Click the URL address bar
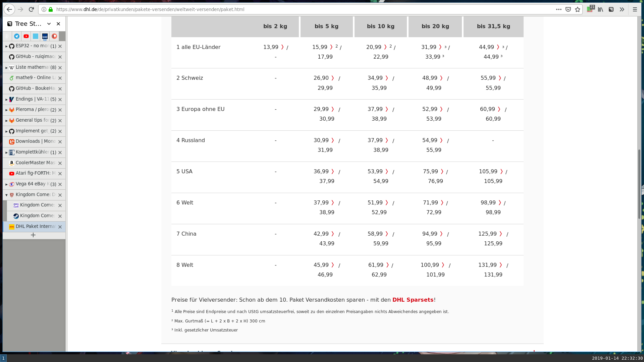The height and width of the screenshot is (362, 644). (x=302, y=9)
